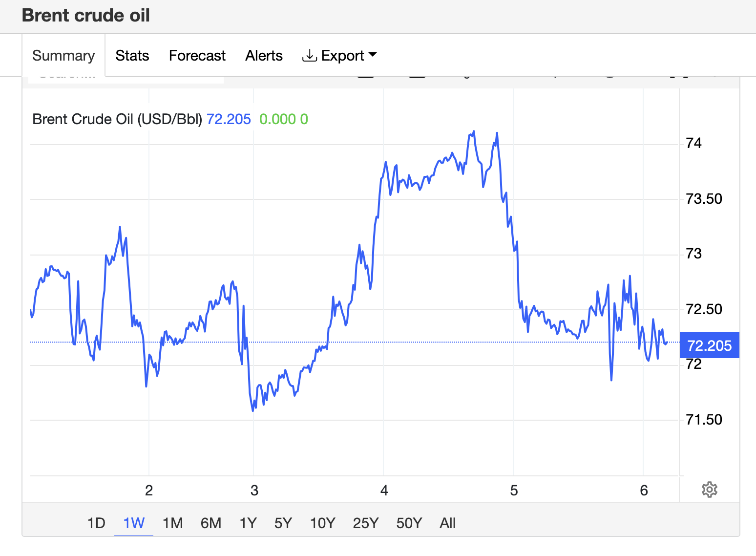Select the 1W time range

pos(134,523)
